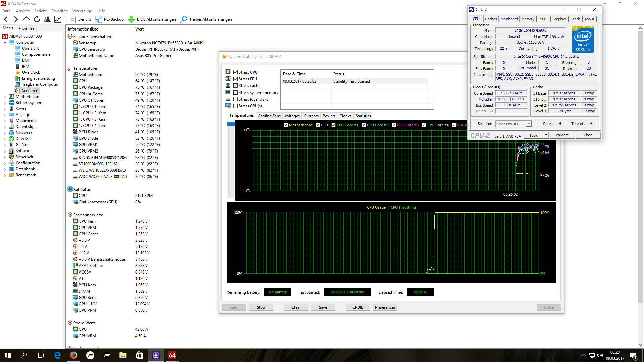The height and width of the screenshot is (362, 644).
Task: Toggle the CPU Core #2 graph checkbox
Action: [x=364, y=125]
